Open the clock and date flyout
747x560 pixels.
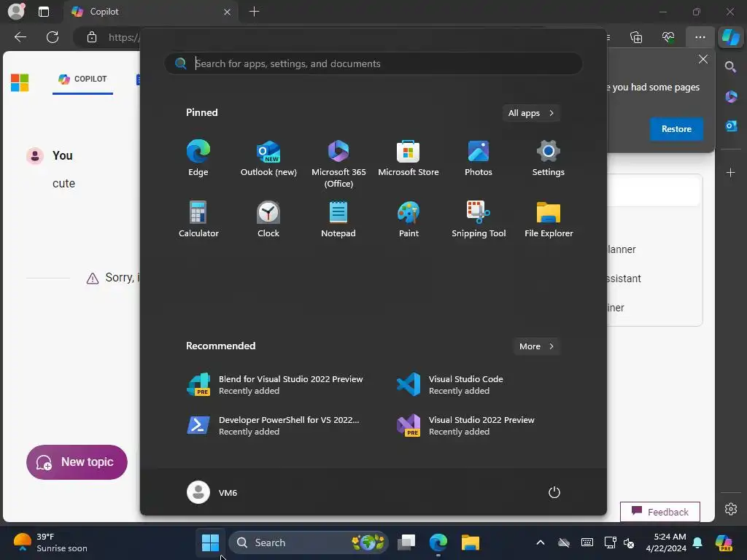click(665, 542)
